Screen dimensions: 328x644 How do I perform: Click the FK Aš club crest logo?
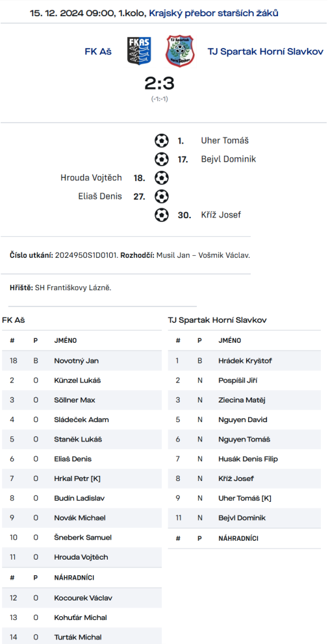pyautogui.click(x=139, y=51)
